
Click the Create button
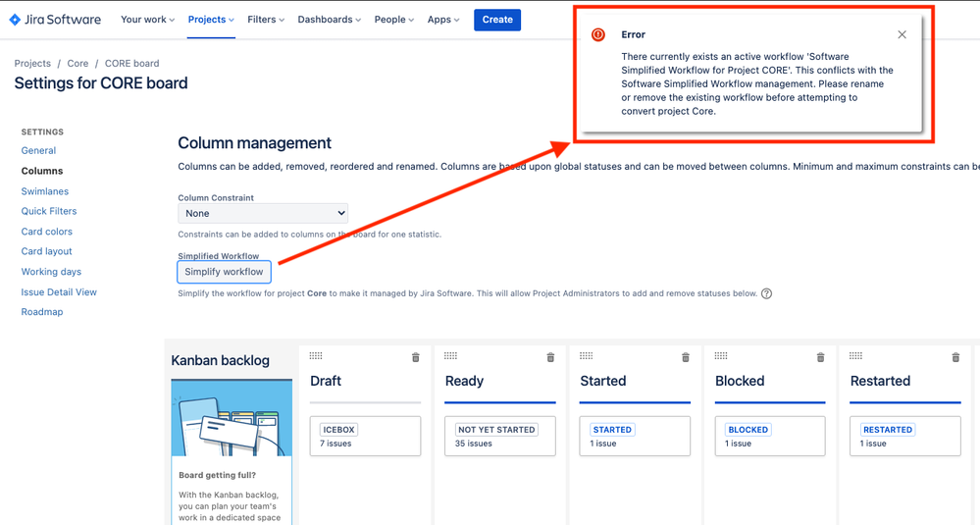tap(497, 20)
